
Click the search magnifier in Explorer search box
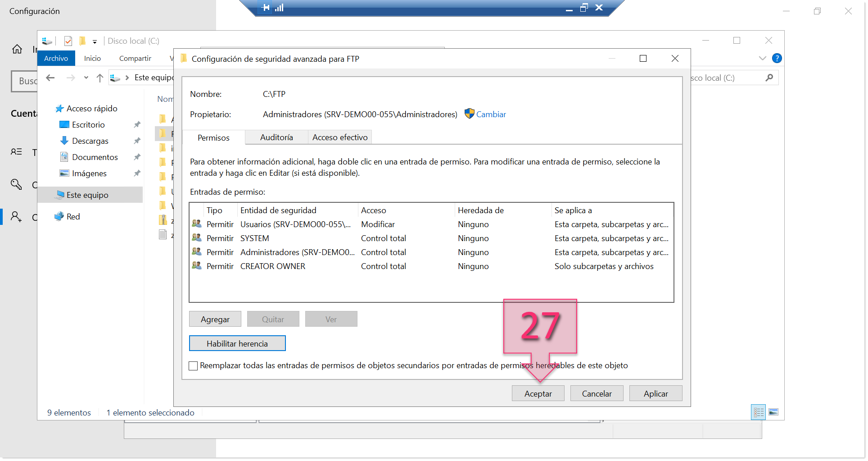769,78
